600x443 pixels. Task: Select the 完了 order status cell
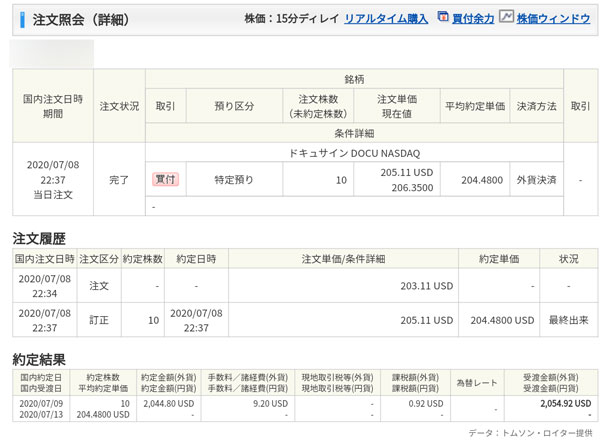pyautogui.click(x=118, y=180)
